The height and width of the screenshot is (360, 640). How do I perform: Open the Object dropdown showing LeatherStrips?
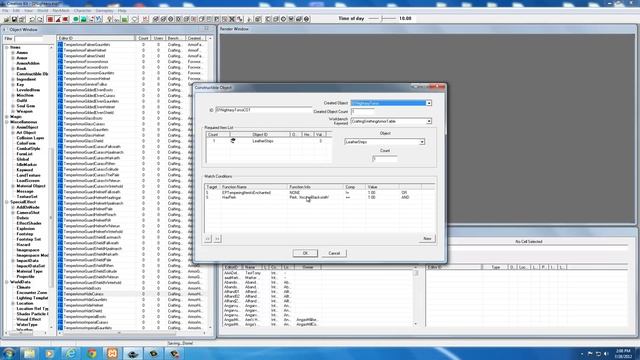[422, 142]
